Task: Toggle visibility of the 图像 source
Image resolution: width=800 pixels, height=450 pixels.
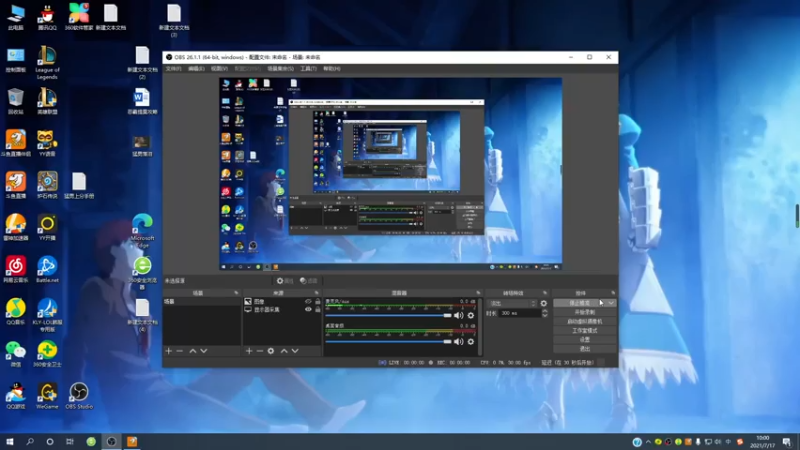Action: tap(308, 301)
